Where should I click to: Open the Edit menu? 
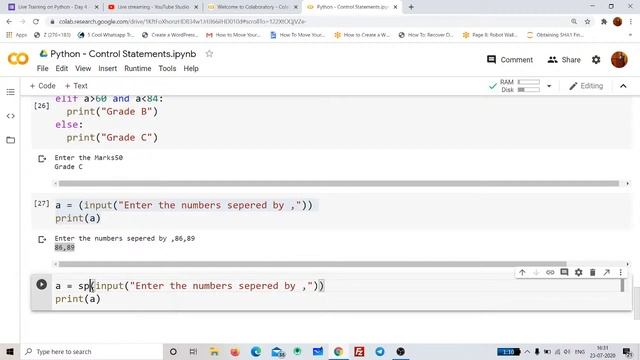point(62,68)
